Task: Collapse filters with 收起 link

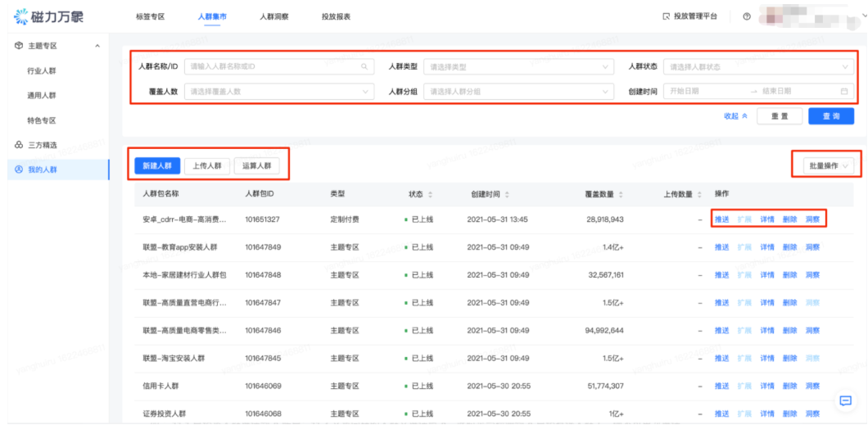Action: 735,116
